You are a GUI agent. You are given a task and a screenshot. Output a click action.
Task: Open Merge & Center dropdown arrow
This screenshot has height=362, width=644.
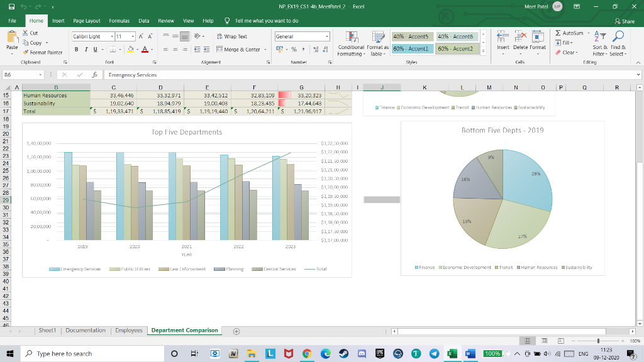[x=265, y=50]
